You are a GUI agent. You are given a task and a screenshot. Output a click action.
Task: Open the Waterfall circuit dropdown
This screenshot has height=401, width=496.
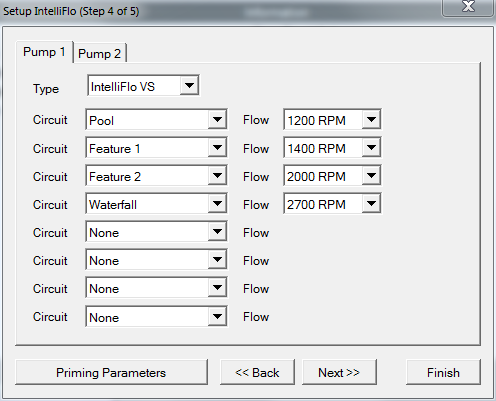pos(156,204)
